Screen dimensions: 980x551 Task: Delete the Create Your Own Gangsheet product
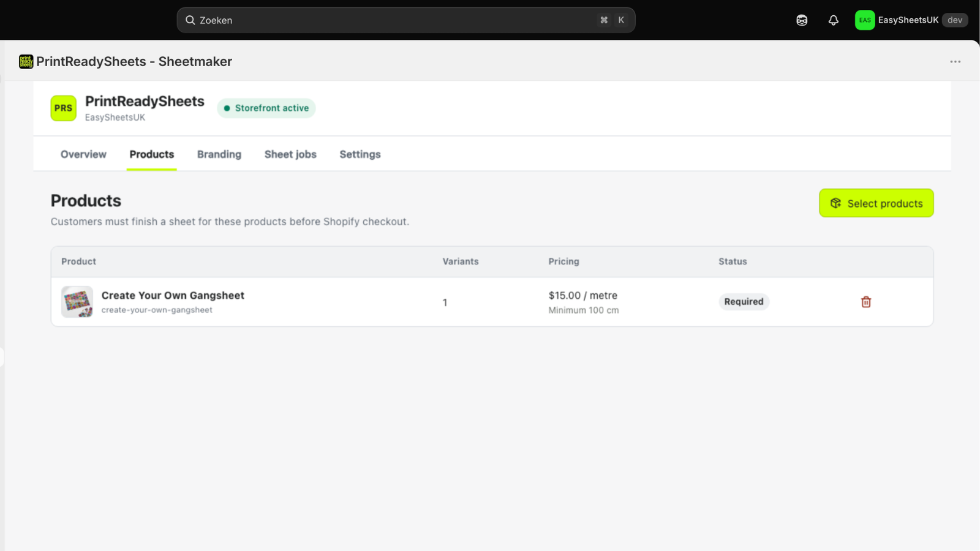coord(866,302)
